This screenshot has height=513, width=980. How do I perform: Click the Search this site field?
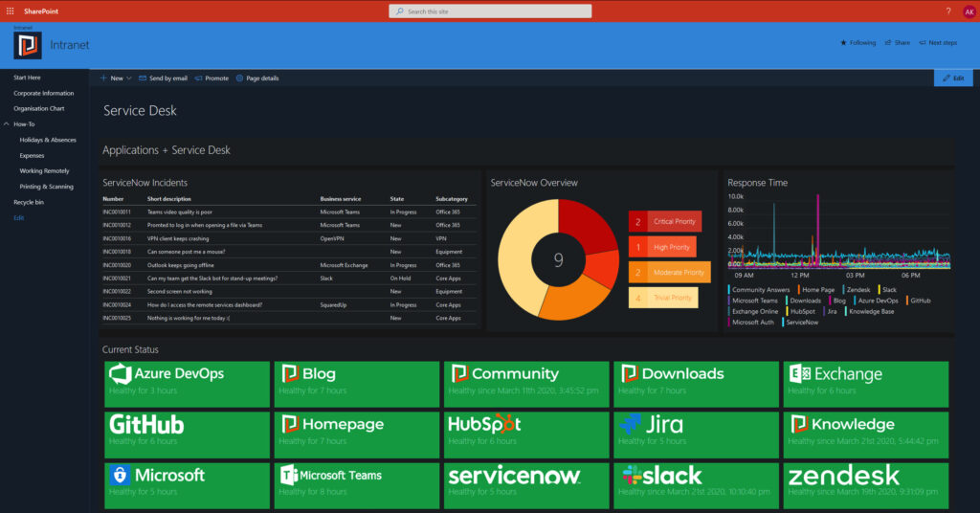[x=490, y=11]
